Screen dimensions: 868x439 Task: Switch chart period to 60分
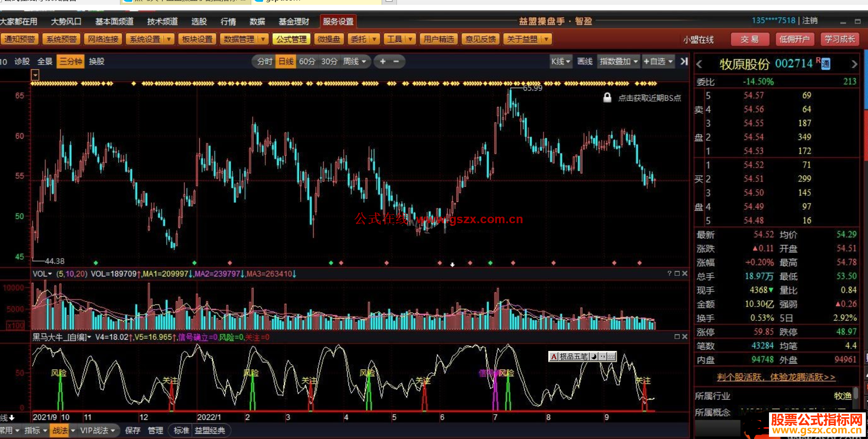tap(307, 61)
